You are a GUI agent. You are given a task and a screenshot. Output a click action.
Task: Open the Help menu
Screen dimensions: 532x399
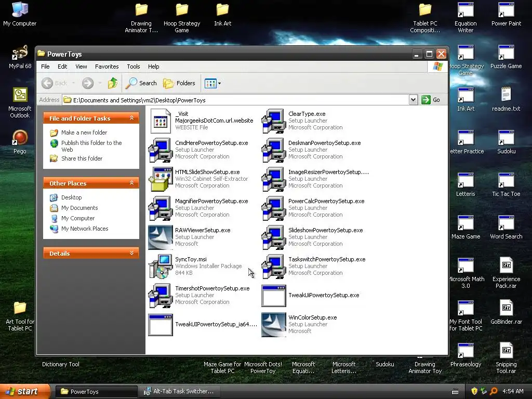153,66
